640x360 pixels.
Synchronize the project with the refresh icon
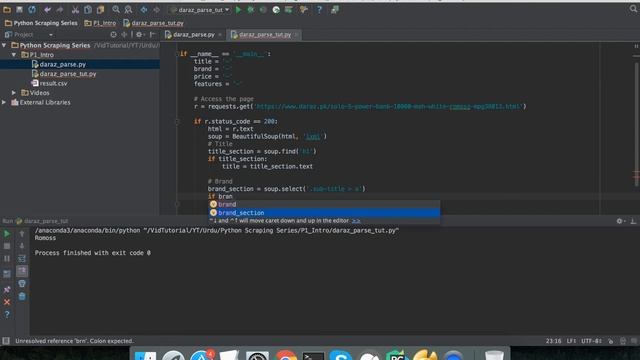(32, 9)
